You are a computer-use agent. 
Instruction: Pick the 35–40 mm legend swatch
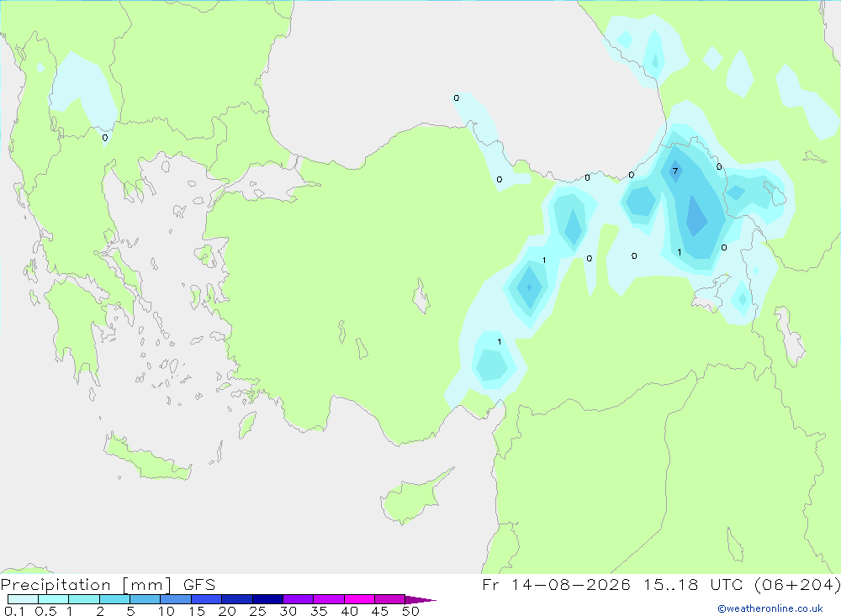329,599
